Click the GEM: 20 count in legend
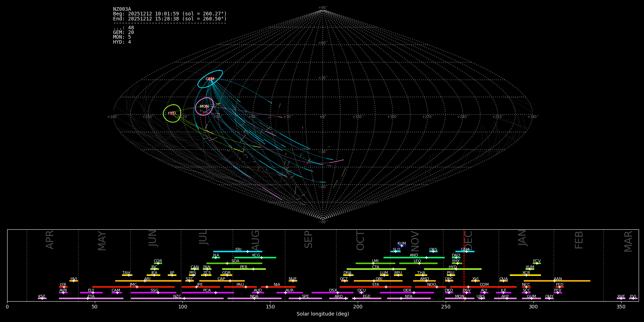The image size is (644, 322). (123, 33)
